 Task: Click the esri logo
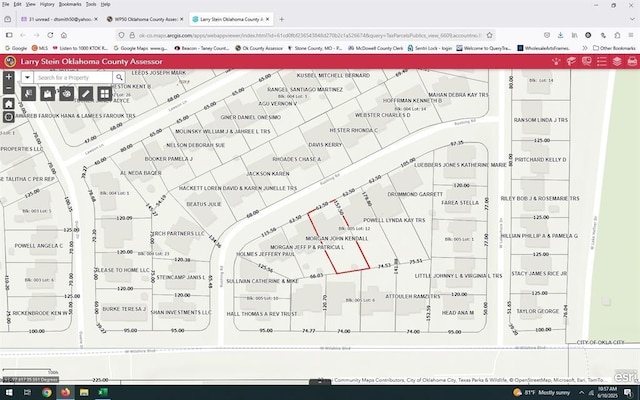coord(626,376)
